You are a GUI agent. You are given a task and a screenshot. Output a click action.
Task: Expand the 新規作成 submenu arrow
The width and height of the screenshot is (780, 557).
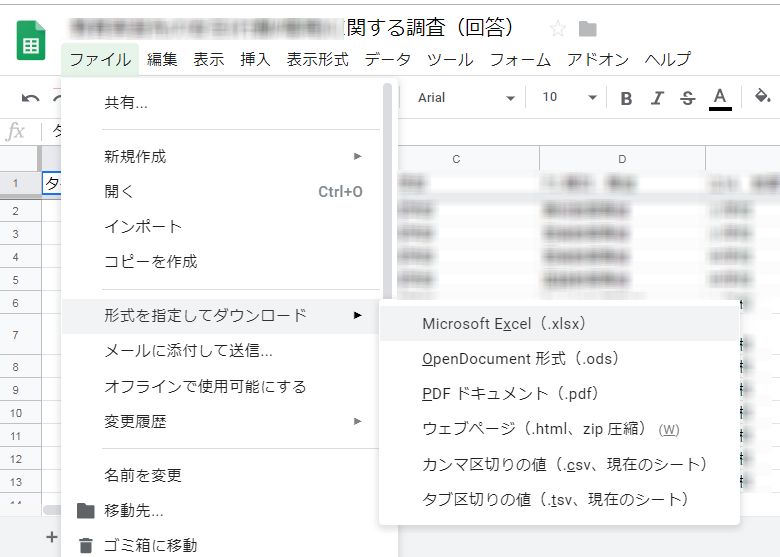click(x=357, y=156)
